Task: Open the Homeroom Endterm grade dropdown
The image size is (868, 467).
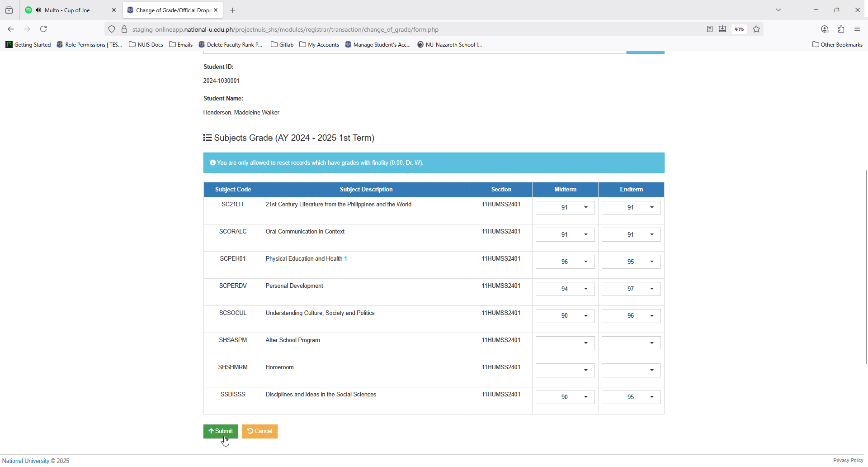Action: [x=631, y=371]
